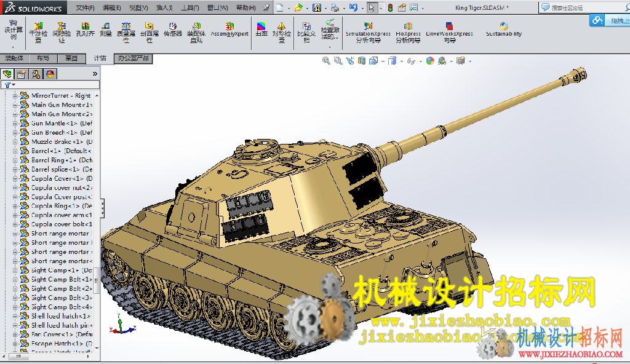Expand the MirrorTurret - Right tree node
Screen dimensions: 630x364
(15, 96)
